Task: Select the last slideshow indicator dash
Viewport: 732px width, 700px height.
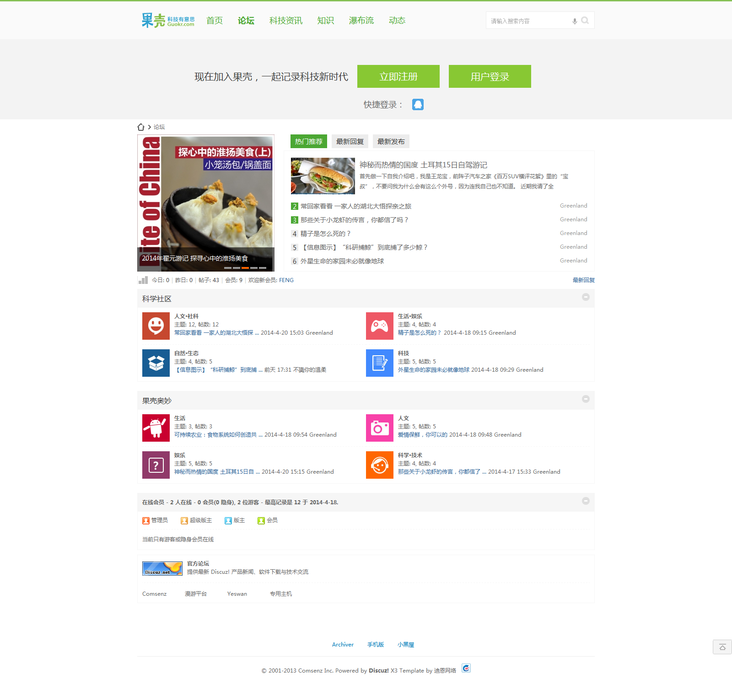Action: tap(263, 268)
